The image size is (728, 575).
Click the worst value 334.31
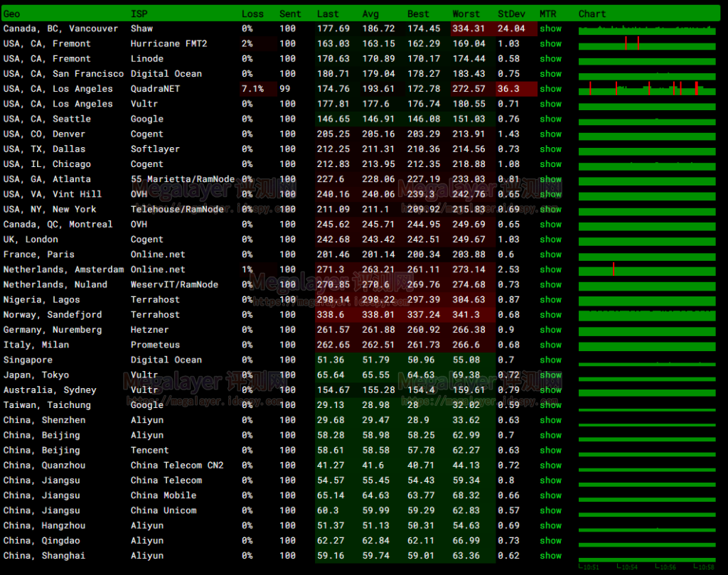469,28
